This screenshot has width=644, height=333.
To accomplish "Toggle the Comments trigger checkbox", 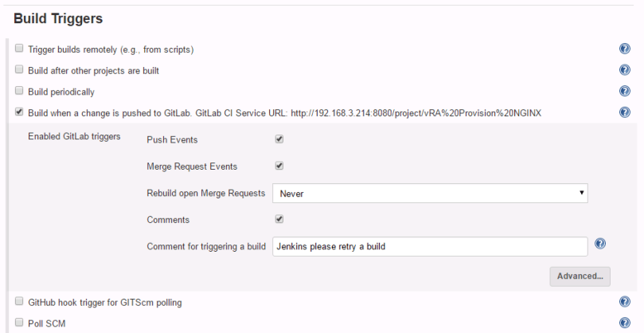I will tap(279, 218).
